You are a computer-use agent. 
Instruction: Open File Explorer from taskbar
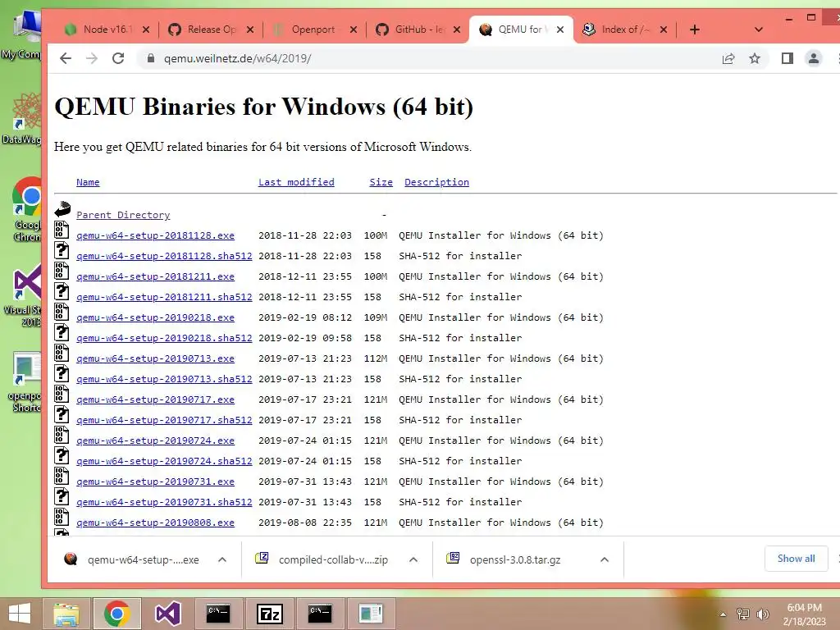pos(66,614)
